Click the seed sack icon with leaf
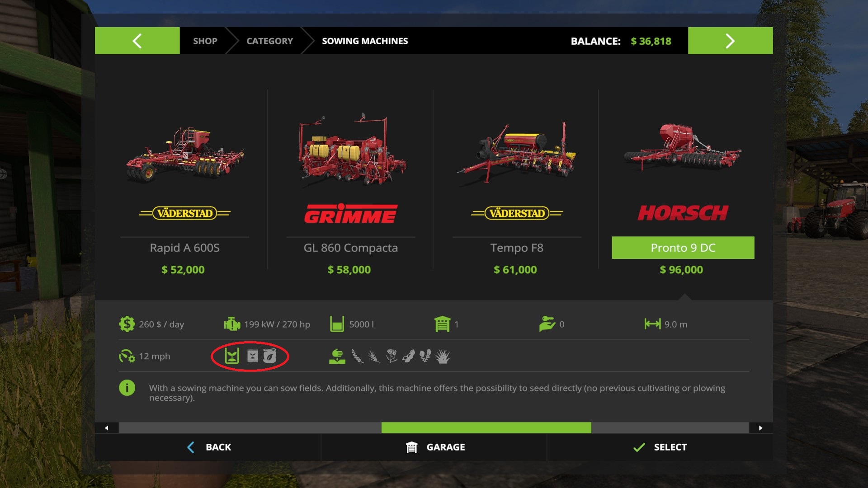 click(x=269, y=356)
